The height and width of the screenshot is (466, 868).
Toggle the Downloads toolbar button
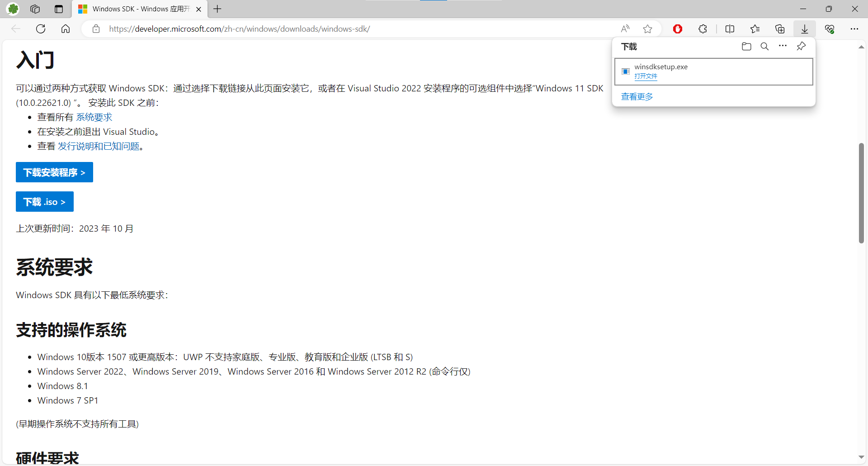805,29
